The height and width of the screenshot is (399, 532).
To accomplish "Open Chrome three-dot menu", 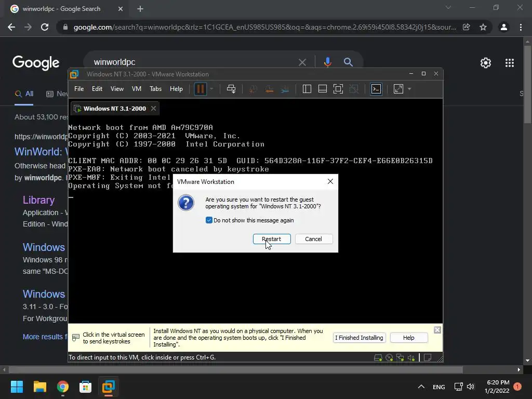I will pyautogui.click(x=521, y=27).
